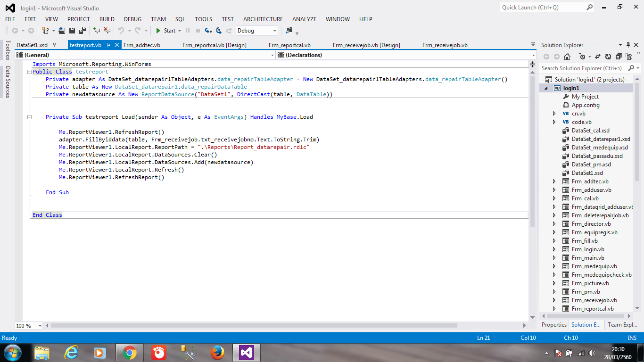Switch to the Frm_addtec.vb tab
Viewport: 644px width, 362px height.
click(141, 45)
